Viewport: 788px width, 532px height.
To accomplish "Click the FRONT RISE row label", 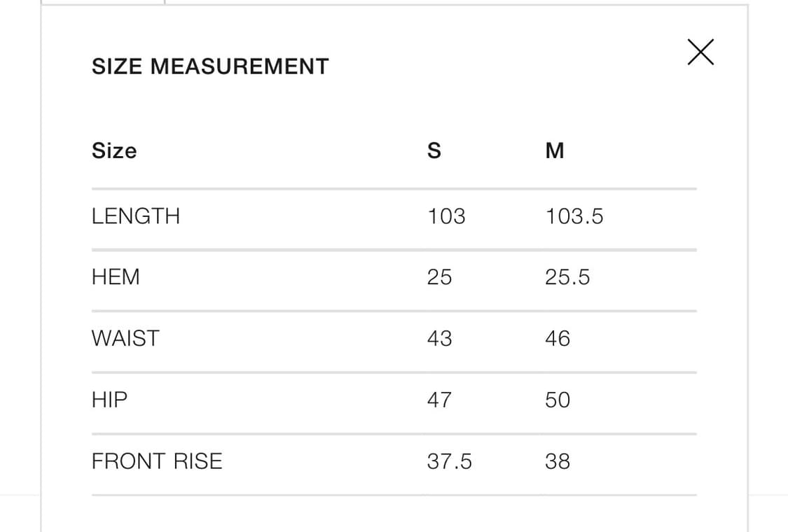I will [157, 461].
